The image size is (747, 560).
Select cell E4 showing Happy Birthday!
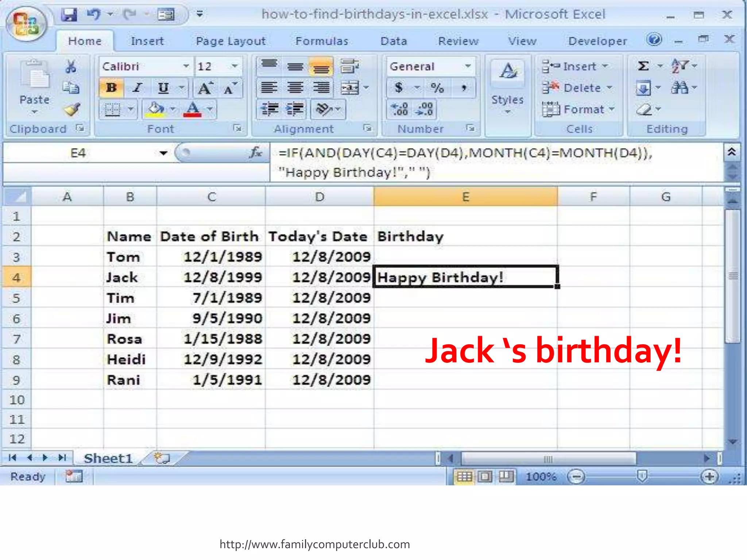466,277
